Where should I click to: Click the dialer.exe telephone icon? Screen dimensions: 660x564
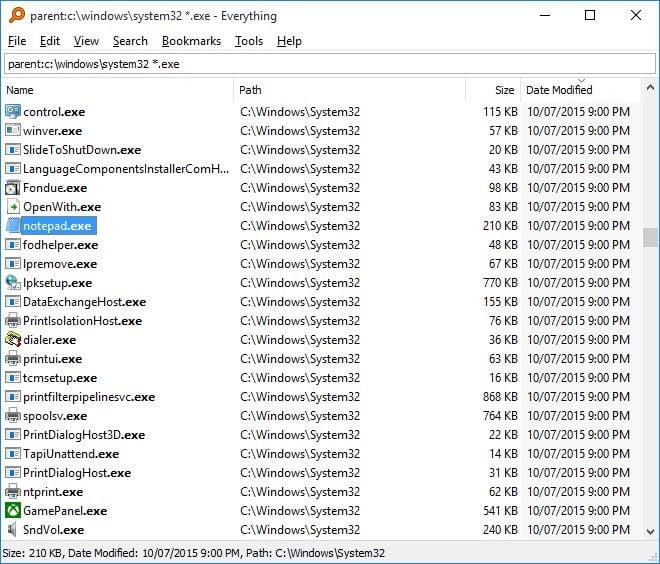(13, 340)
